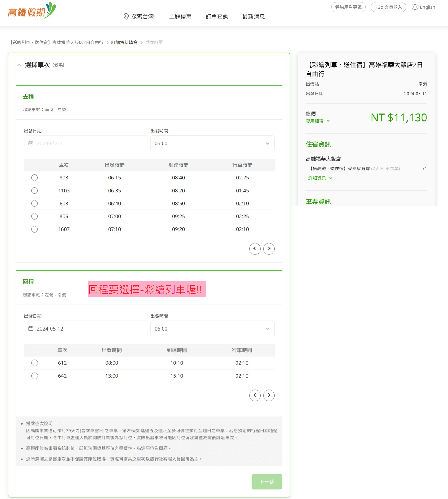Click breadcrumb 訂購資料填寫
The width and height of the screenshot is (448, 499).
click(x=124, y=42)
